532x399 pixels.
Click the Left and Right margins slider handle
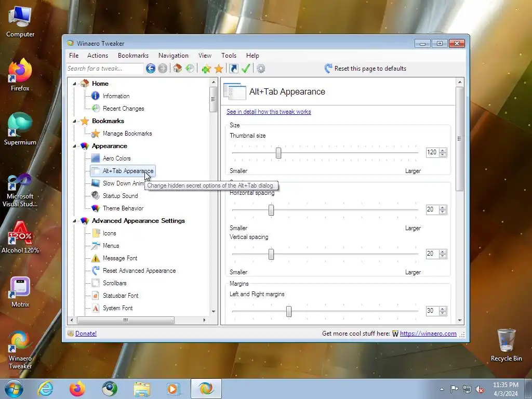(289, 312)
